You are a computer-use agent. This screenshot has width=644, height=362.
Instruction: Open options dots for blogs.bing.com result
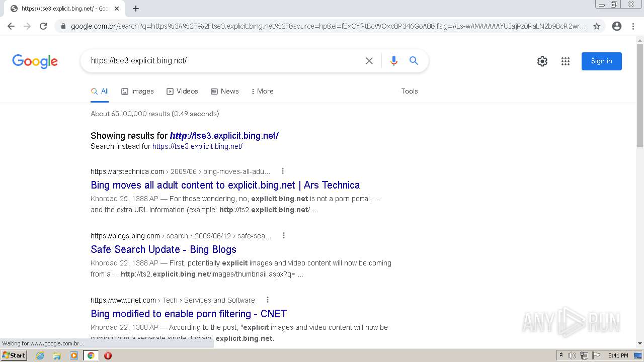[x=284, y=235]
